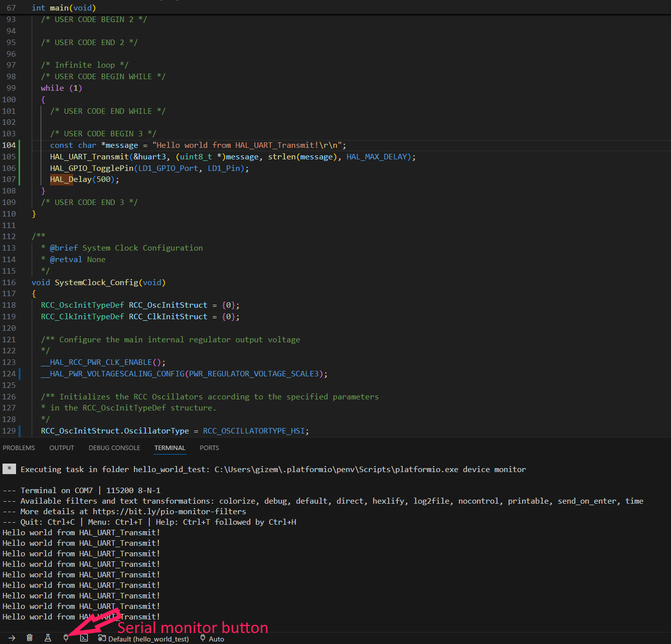Open the Serial Monitor plug icon

66,638
